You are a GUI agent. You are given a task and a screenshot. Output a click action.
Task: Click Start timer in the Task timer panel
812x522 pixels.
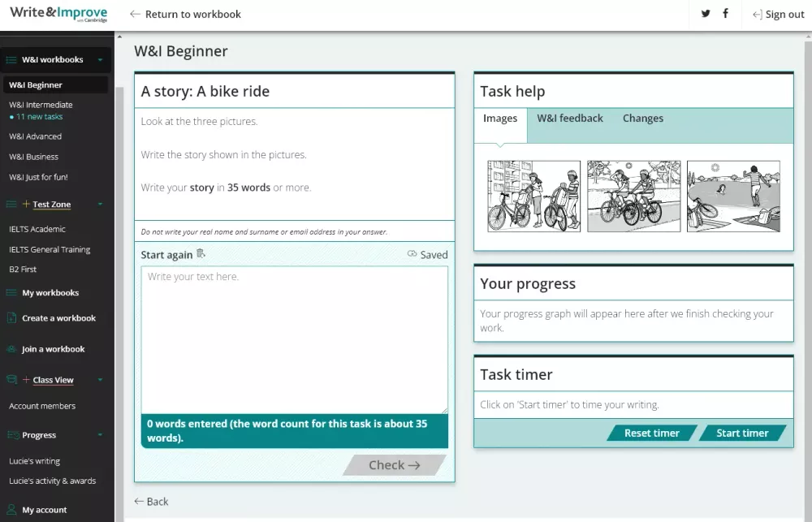pos(744,433)
